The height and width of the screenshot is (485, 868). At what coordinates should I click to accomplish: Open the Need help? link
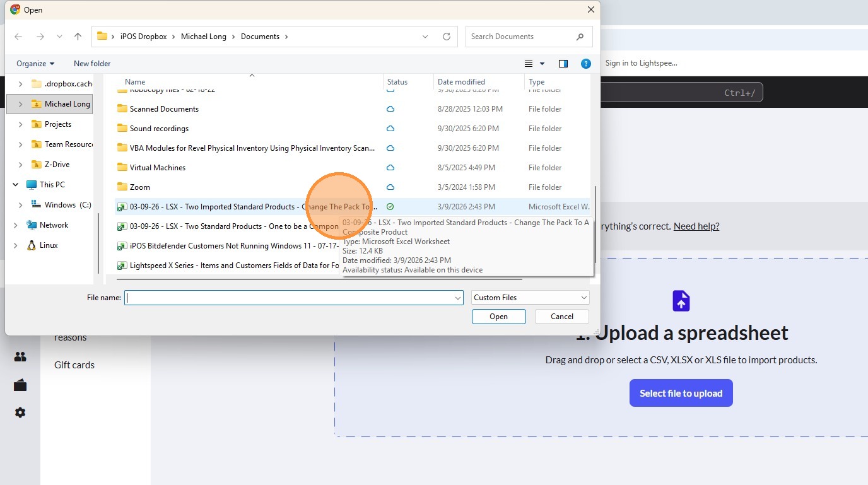tap(696, 226)
